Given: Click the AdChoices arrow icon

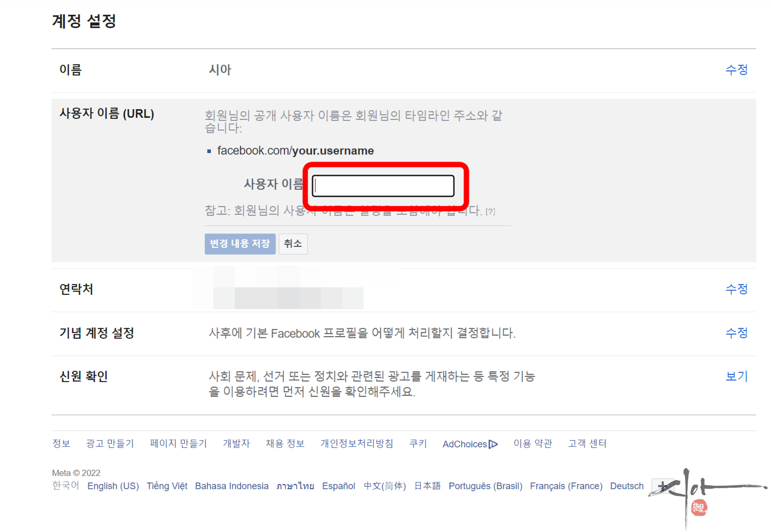Looking at the screenshot, I should [493, 444].
